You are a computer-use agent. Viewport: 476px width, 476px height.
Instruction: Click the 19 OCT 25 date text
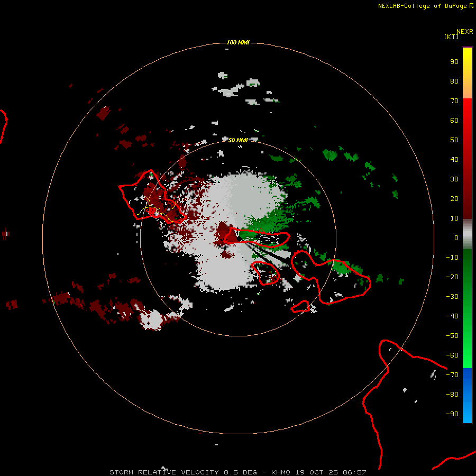pos(317,472)
